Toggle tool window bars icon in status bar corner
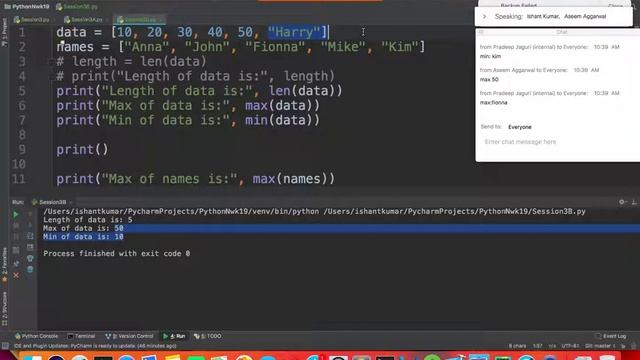This screenshot has width=640, height=360. coord(5,346)
